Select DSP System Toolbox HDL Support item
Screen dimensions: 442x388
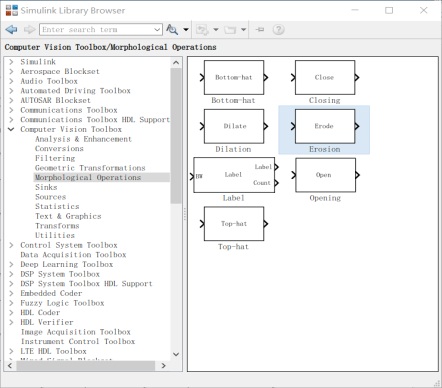click(x=86, y=284)
